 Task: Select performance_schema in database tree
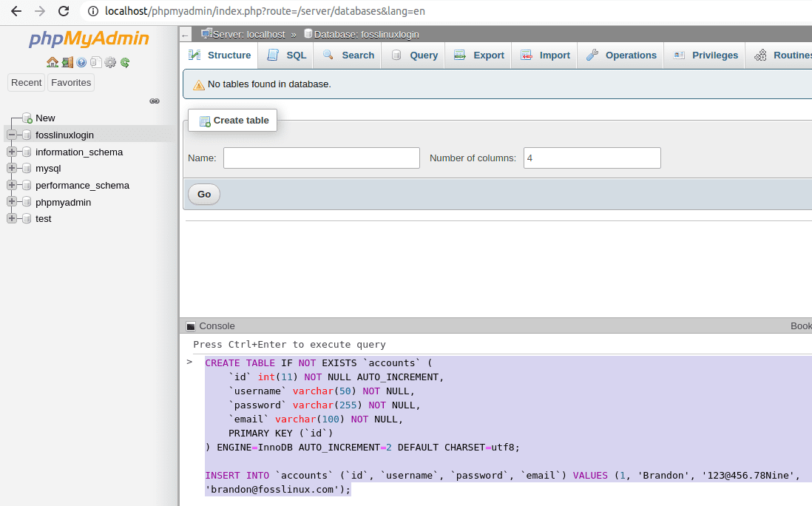tap(82, 186)
